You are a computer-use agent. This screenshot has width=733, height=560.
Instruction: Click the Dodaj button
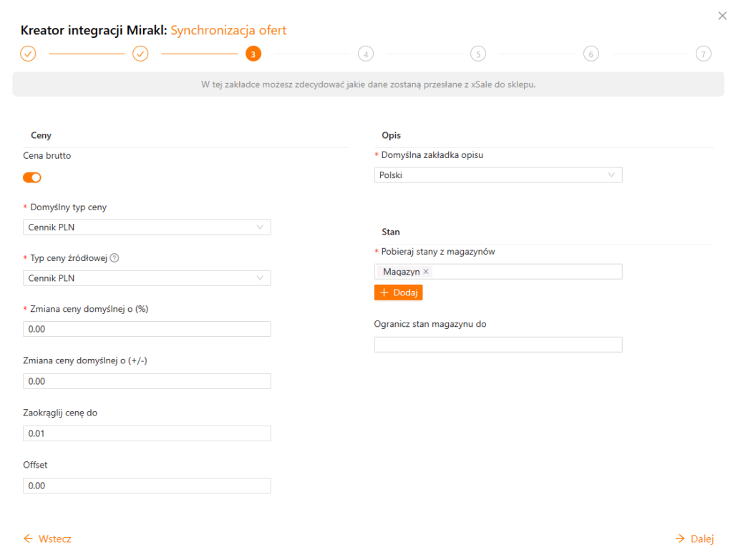pyautogui.click(x=398, y=293)
